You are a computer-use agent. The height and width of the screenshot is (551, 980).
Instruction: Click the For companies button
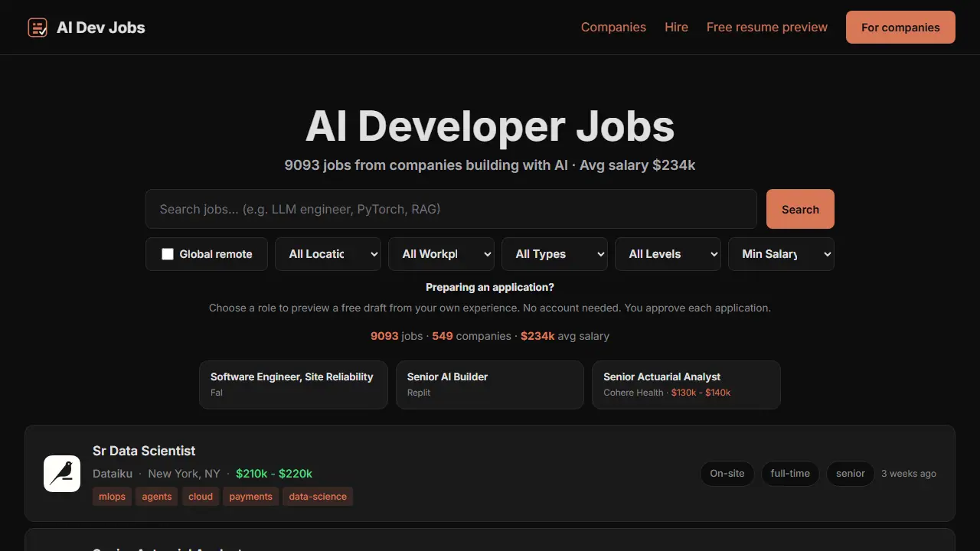pyautogui.click(x=900, y=27)
